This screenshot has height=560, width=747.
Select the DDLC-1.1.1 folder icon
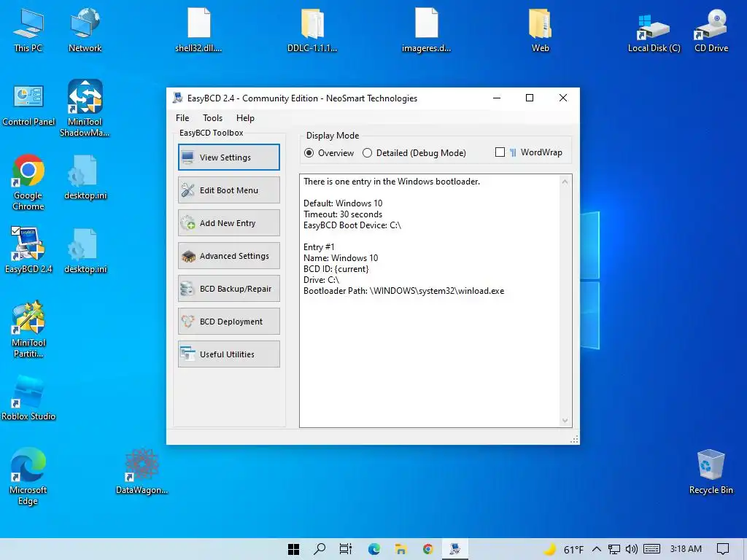coord(312,30)
